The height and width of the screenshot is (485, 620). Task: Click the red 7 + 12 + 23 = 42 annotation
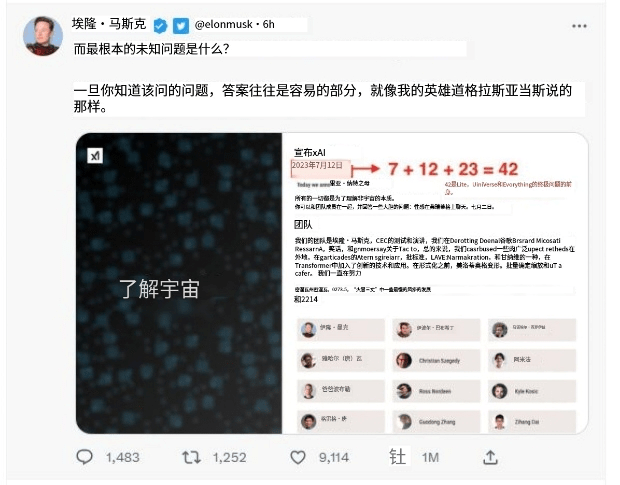pos(453,169)
